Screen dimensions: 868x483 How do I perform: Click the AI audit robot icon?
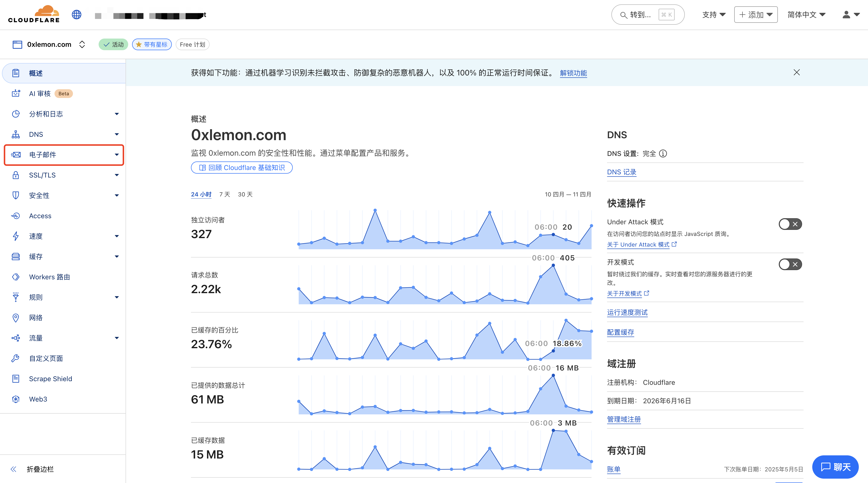[16, 93]
